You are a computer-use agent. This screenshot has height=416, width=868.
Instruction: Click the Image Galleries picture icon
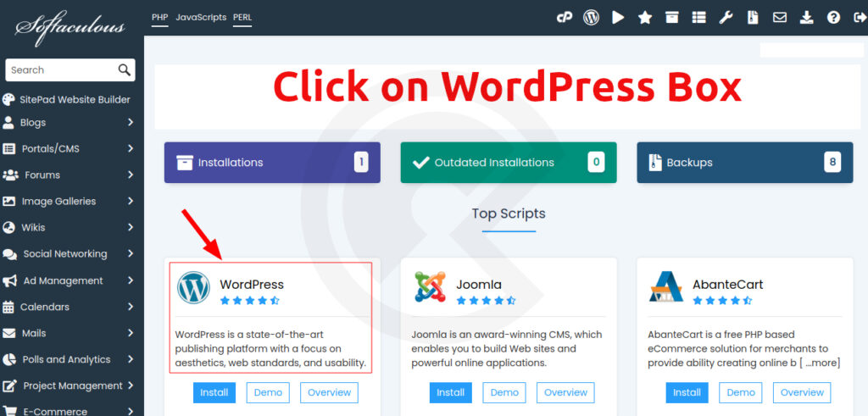point(8,202)
